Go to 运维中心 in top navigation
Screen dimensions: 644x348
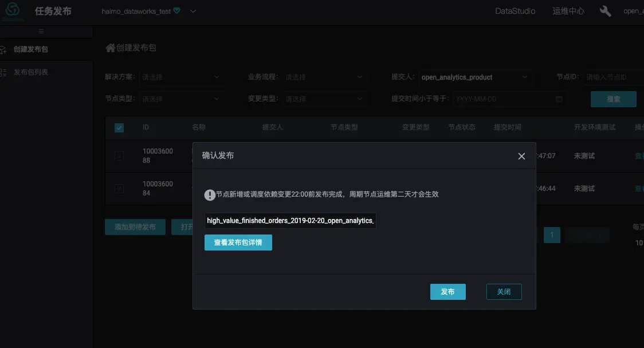coord(568,11)
